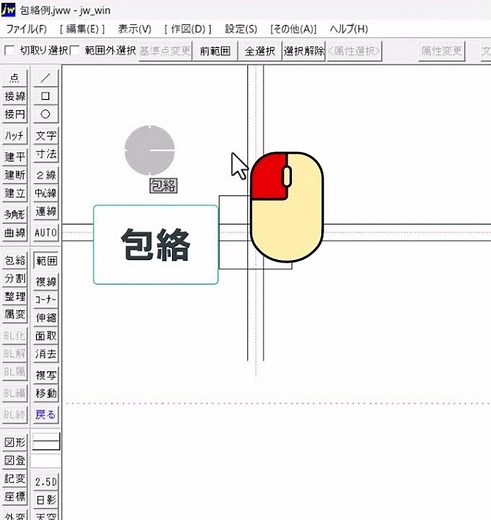491x520 pixels.
Task: Select the 建断 tool
Action: (x=15, y=175)
